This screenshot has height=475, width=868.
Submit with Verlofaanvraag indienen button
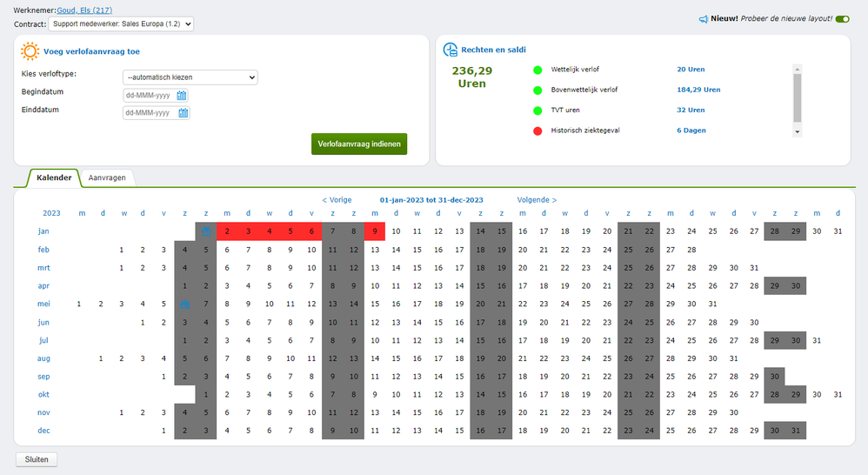(358, 144)
